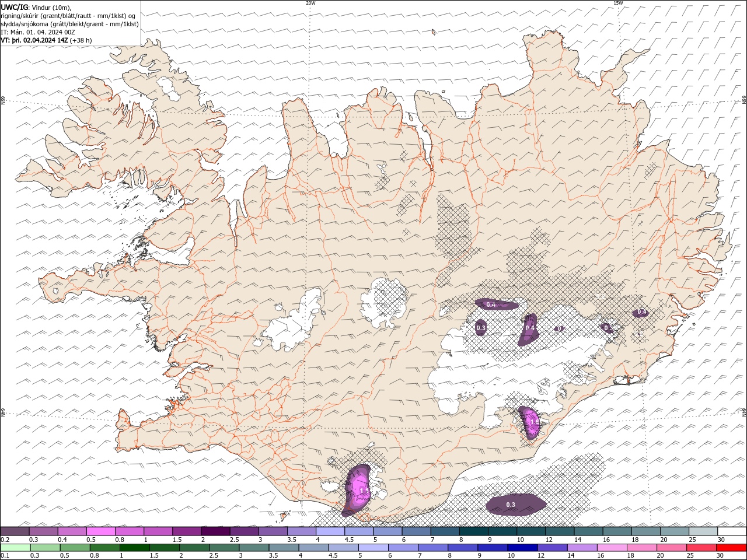Click the '30' value on the bottom legend scale
Screen dimensions: 747x560
pos(720,556)
